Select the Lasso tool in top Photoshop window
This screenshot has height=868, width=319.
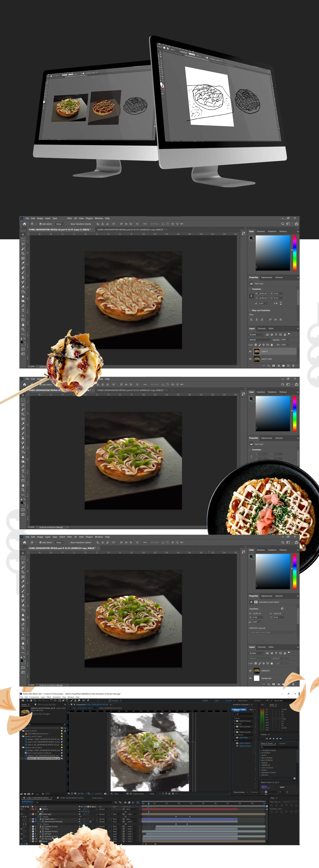[x=23, y=244]
